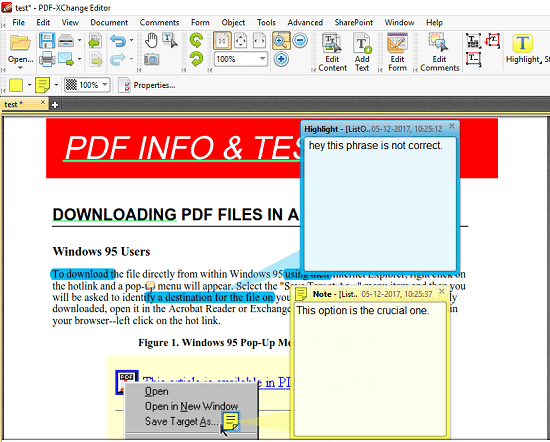The image size is (550, 442).
Task: Print the document with printer icon
Action: point(47,59)
